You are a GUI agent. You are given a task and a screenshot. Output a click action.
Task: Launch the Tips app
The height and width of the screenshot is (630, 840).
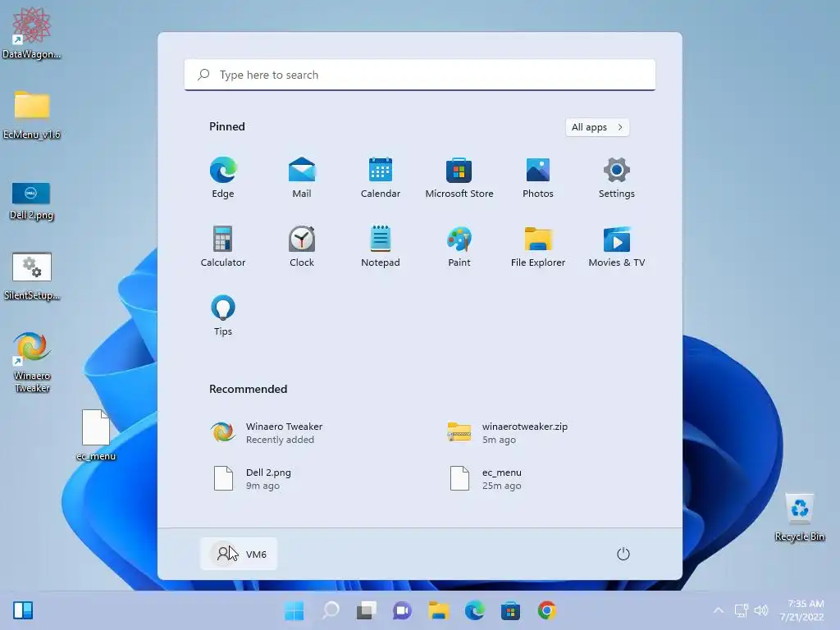point(223,316)
